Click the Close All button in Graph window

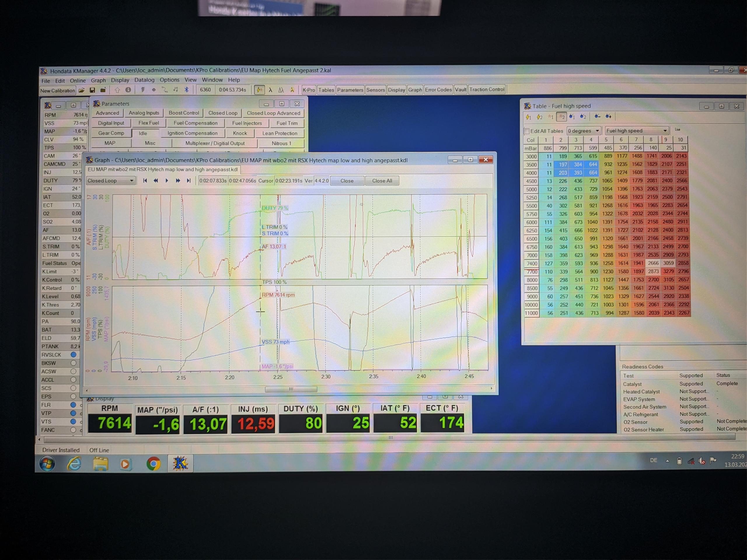tap(382, 181)
